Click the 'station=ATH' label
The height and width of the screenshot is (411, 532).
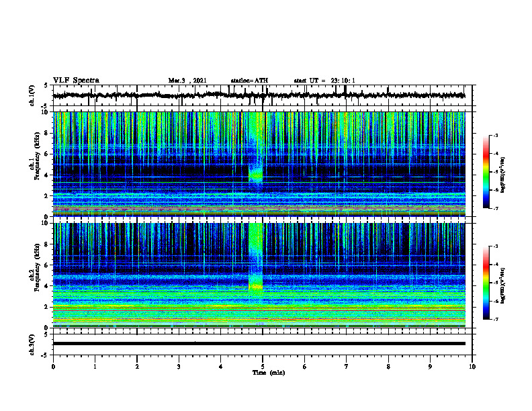point(249,81)
